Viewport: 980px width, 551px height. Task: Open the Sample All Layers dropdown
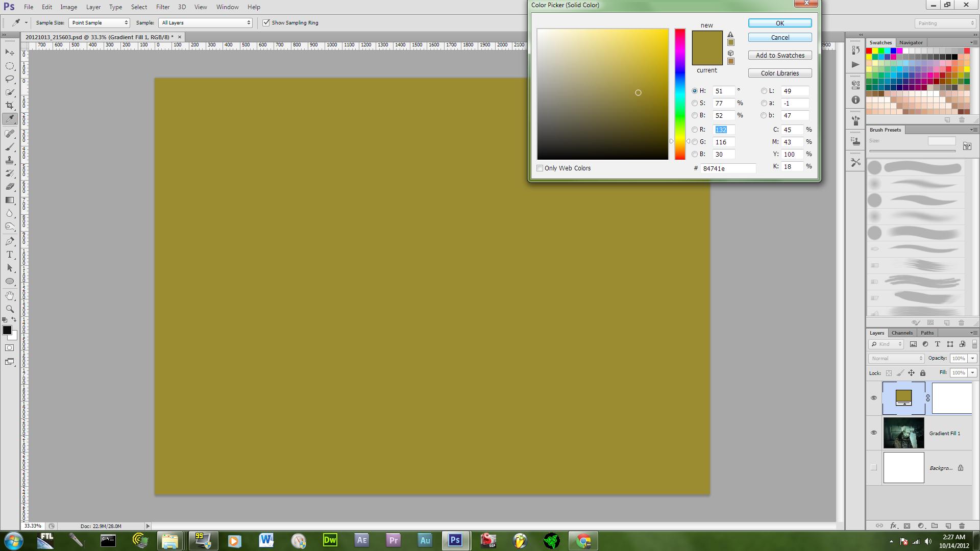206,23
